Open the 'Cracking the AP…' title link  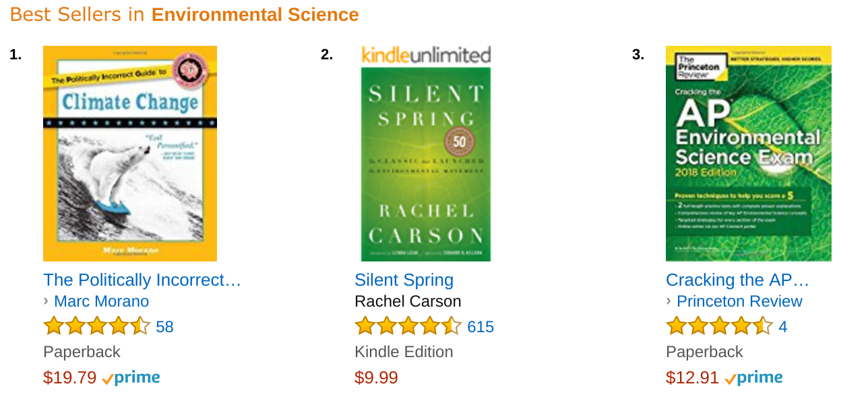click(737, 280)
